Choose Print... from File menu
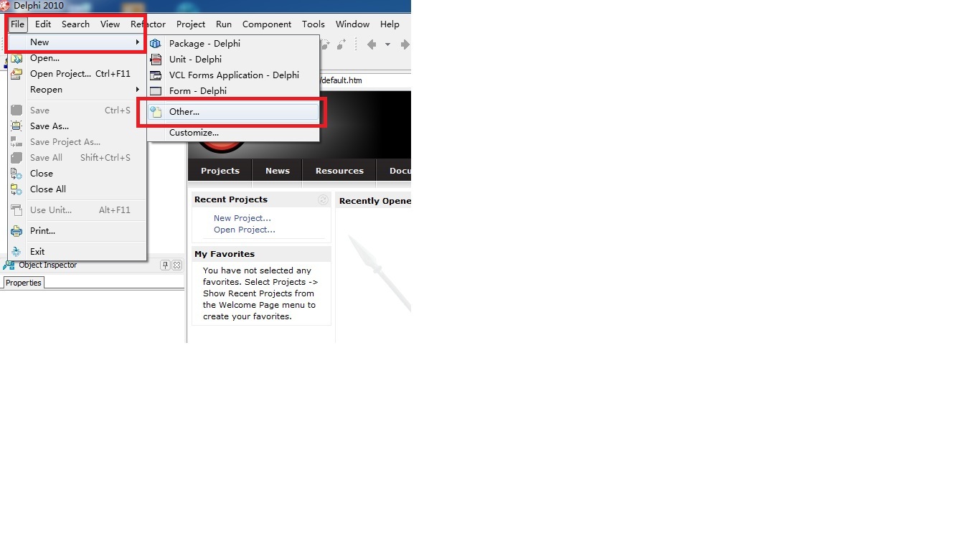980x551 pixels. (x=77, y=231)
